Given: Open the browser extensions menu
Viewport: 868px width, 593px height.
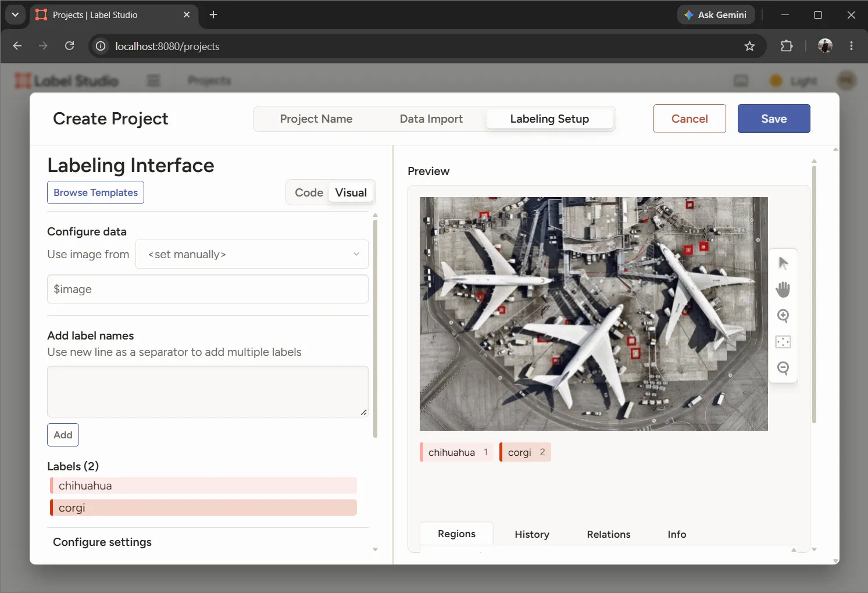Looking at the screenshot, I should pyautogui.click(x=787, y=46).
